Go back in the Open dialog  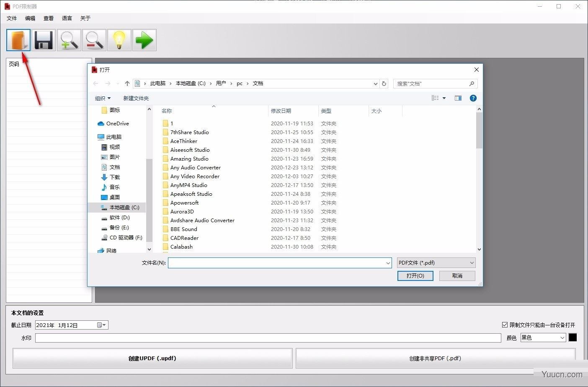tap(95, 83)
